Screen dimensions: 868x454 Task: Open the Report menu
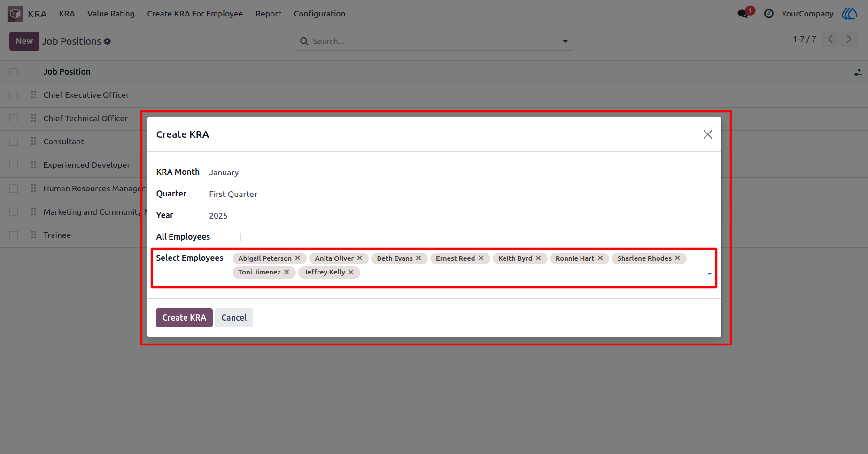pos(268,14)
